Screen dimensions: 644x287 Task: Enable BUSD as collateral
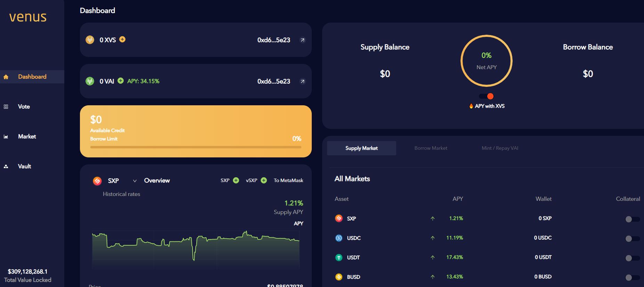click(632, 278)
